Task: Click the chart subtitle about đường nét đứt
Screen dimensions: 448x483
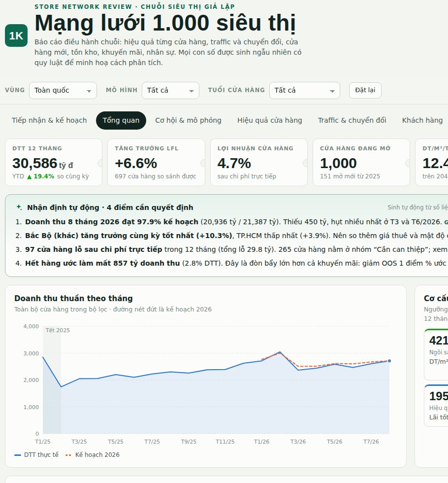Action: coord(113,310)
